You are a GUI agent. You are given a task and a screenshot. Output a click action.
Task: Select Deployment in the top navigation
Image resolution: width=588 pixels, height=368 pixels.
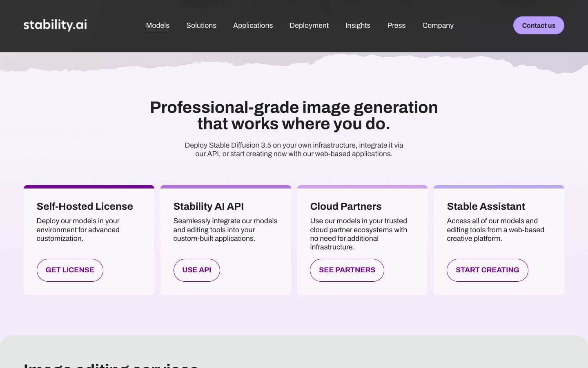click(x=309, y=25)
